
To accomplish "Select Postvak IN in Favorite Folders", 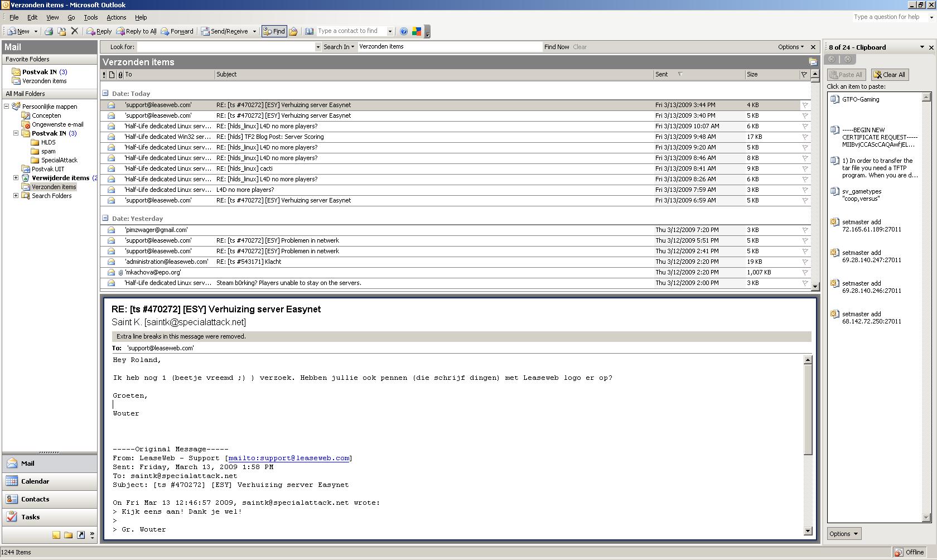I will click(x=39, y=72).
